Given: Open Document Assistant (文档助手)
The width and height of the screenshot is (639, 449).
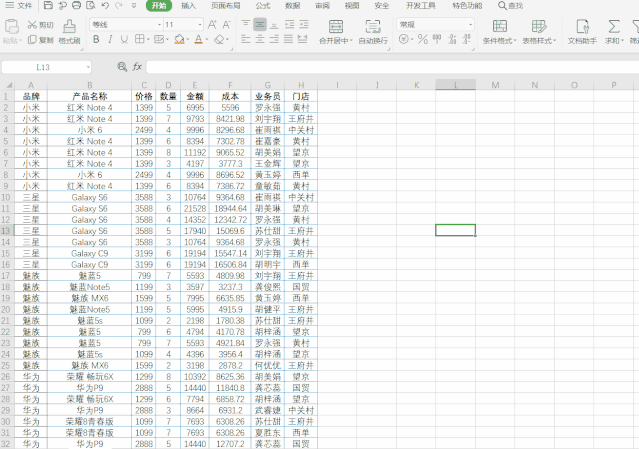Looking at the screenshot, I should [582, 32].
